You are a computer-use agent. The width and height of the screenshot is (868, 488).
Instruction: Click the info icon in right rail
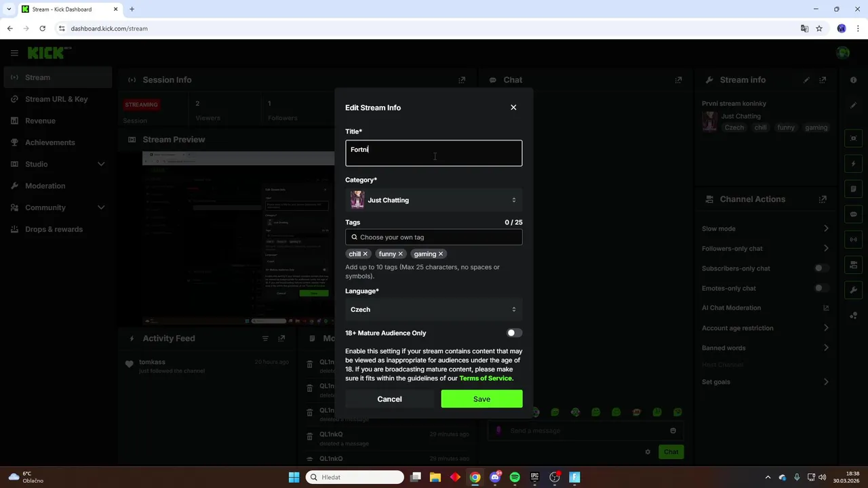tap(854, 80)
